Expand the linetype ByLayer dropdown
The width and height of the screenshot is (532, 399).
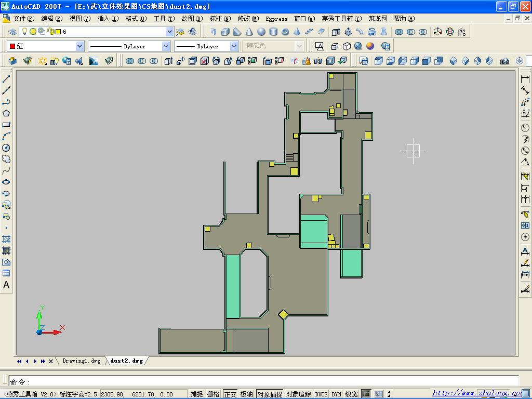pyautogui.click(x=166, y=46)
